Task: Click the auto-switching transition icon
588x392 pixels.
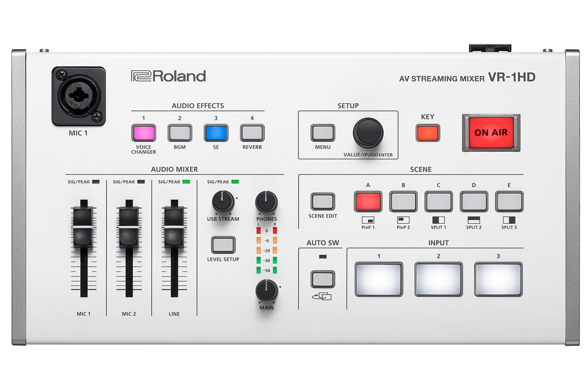Action: pyautogui.click(x=323, y=297)
